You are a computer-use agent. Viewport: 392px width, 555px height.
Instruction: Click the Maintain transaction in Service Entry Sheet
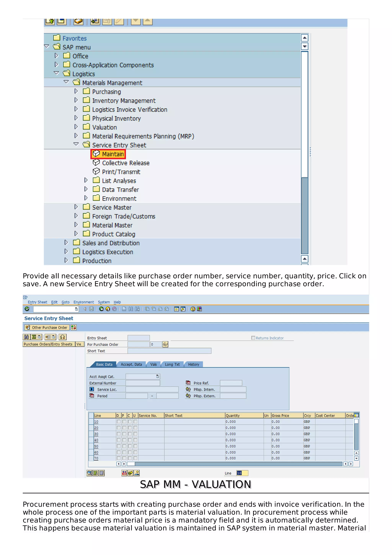pyautogui.click(x=108, y=154)
